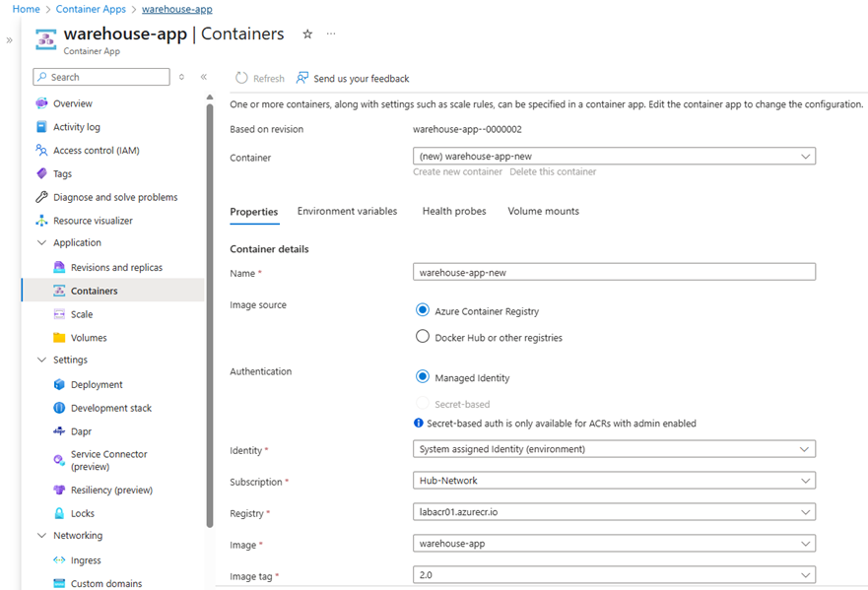Click the Resource visualizer icon
The width and height of the screenshot is (868, 590).
pyautogui.click(x=41, y=221)
